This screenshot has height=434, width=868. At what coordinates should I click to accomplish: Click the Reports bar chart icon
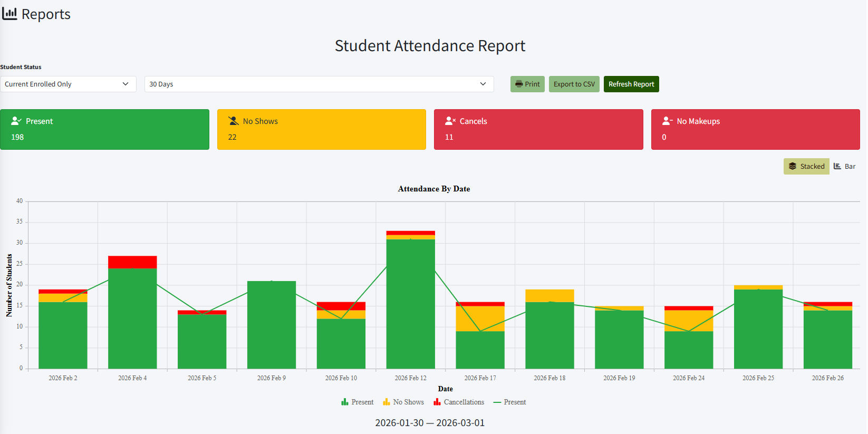(x=9, y=14)
